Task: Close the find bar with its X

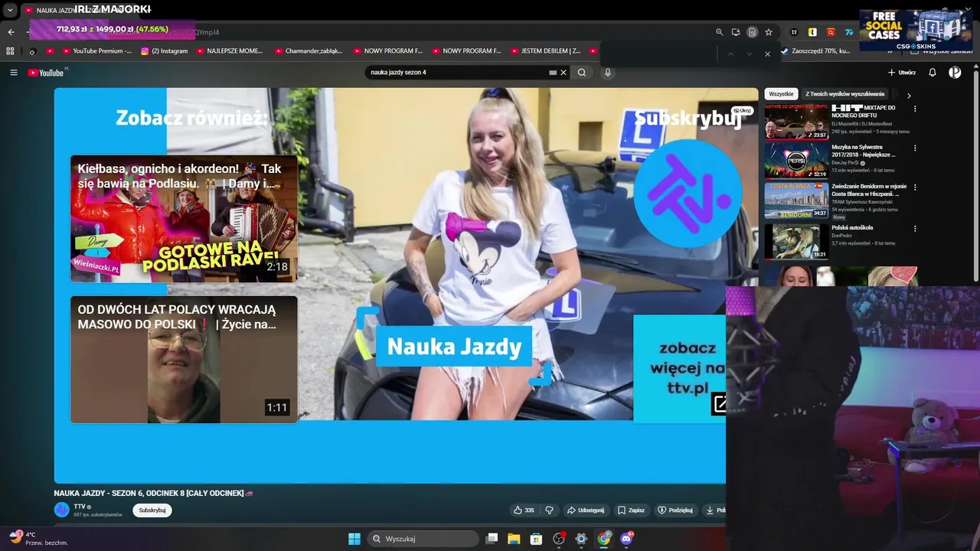Action: (x=767, y=54)
